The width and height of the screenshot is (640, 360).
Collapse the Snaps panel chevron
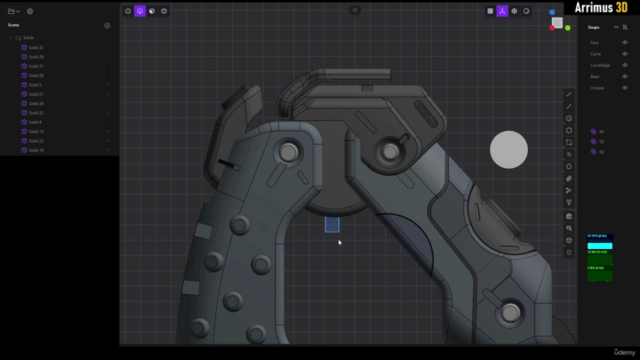click(616, 27)
